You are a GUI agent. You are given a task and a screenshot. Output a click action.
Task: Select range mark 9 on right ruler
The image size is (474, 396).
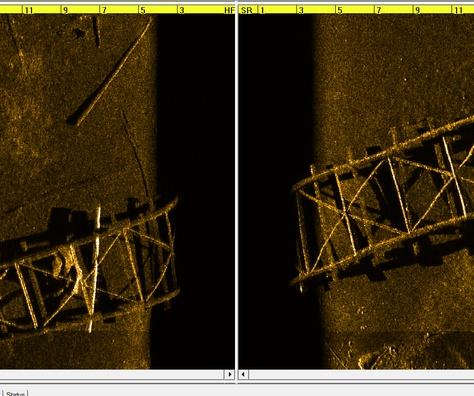coord(417,10)
